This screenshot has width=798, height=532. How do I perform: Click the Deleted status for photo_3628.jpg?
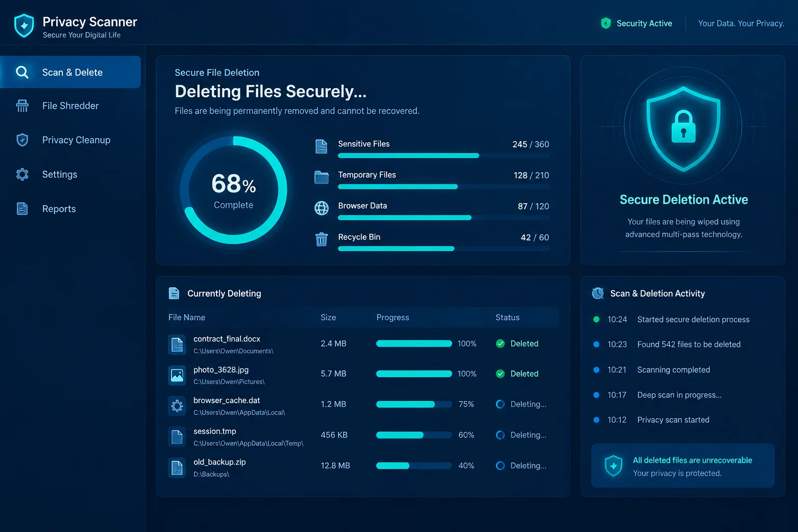(x=517, y=374)
